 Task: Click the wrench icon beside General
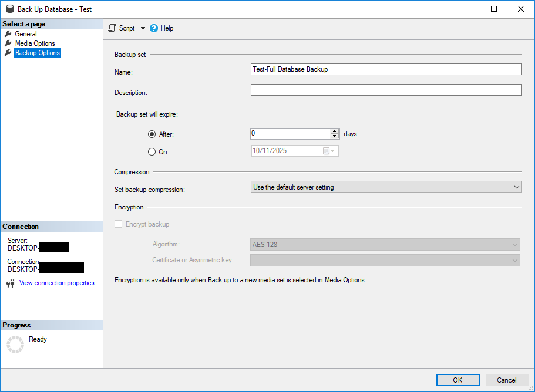[x=8, y=34]
